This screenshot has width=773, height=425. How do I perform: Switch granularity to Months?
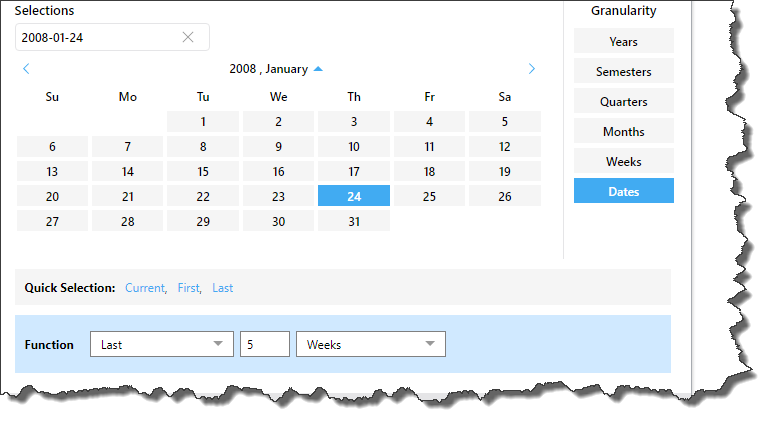pos(623,131)
